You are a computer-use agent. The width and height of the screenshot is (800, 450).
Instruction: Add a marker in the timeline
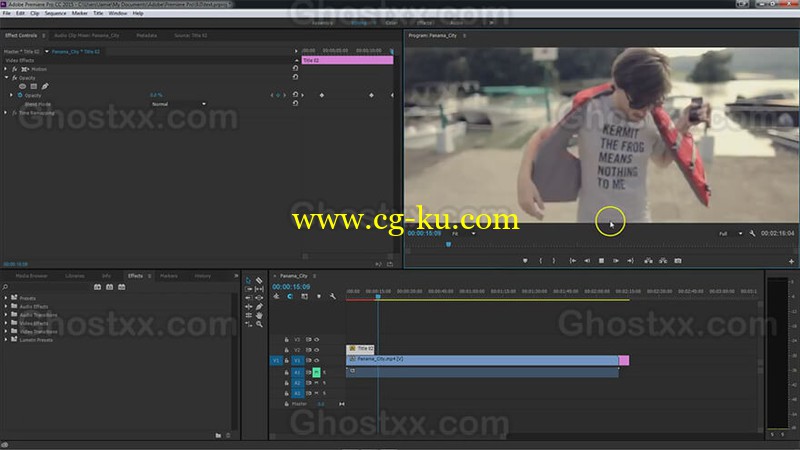[319, 296]
